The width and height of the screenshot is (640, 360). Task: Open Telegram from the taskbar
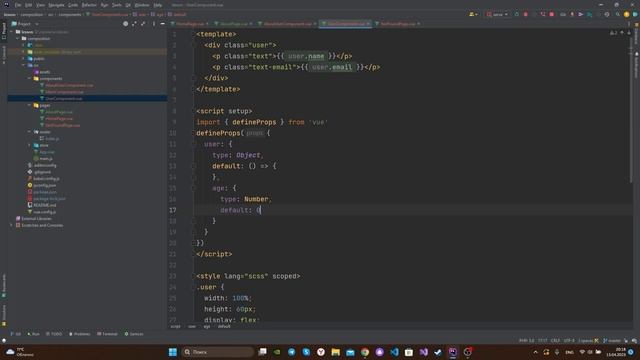point(291,352)
